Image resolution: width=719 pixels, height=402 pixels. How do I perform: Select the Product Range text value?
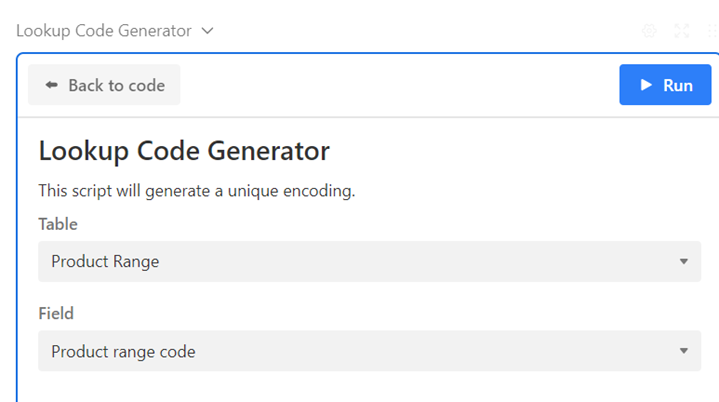105,262
